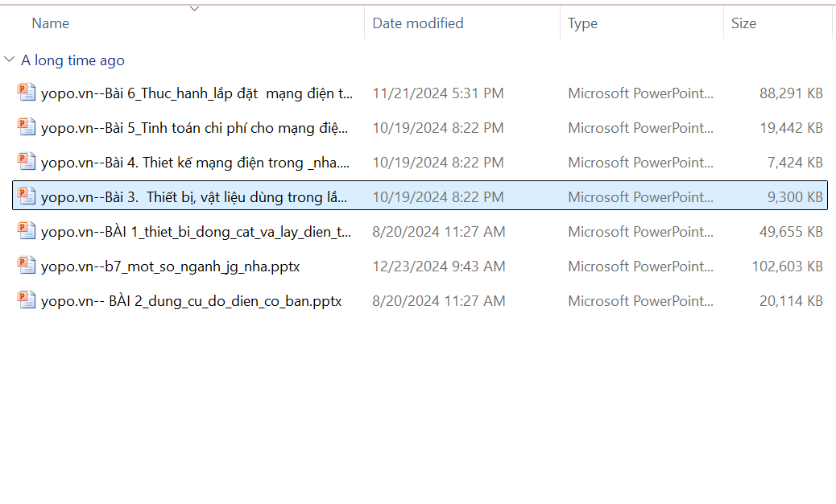Image resolution: width=836 pixels, height=504 pixels.
Task: Select the 'A long time ago' group label
Action: click(72, 60)
